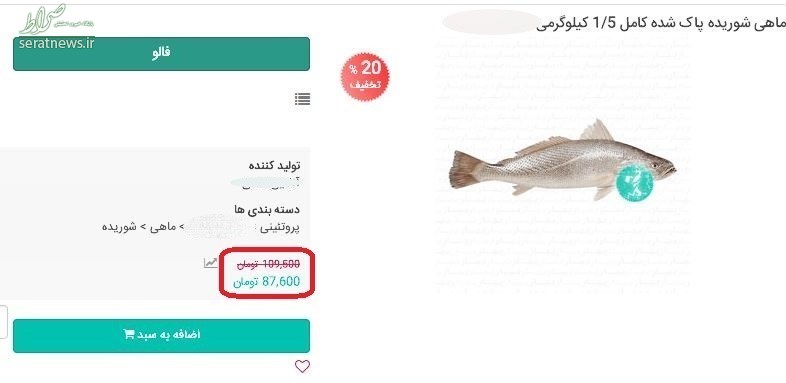Click the green فالو follow button
The height and width of the screenshot is (383, 786).
point(161,54)
